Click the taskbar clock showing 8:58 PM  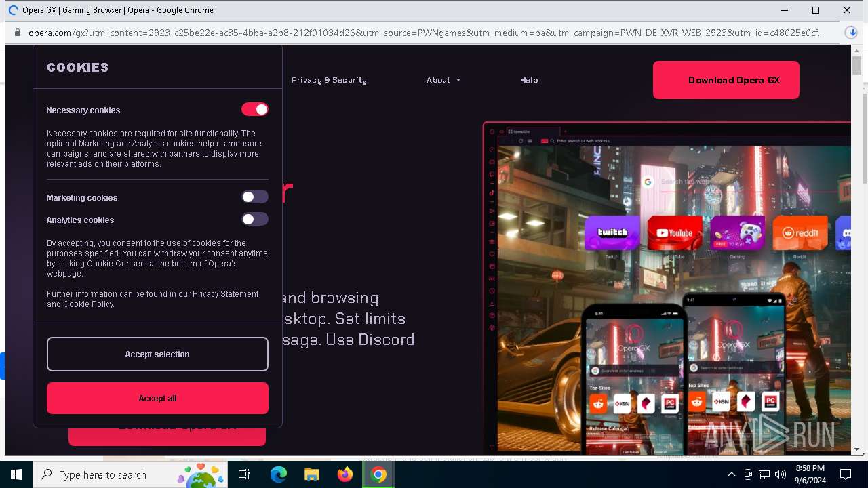[810, 474]
